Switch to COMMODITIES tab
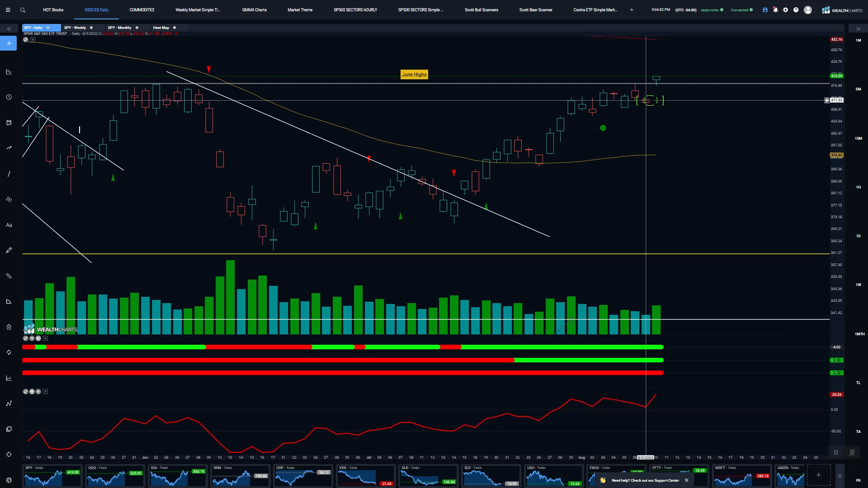868x488 pixels. click(x=142, y=9)
